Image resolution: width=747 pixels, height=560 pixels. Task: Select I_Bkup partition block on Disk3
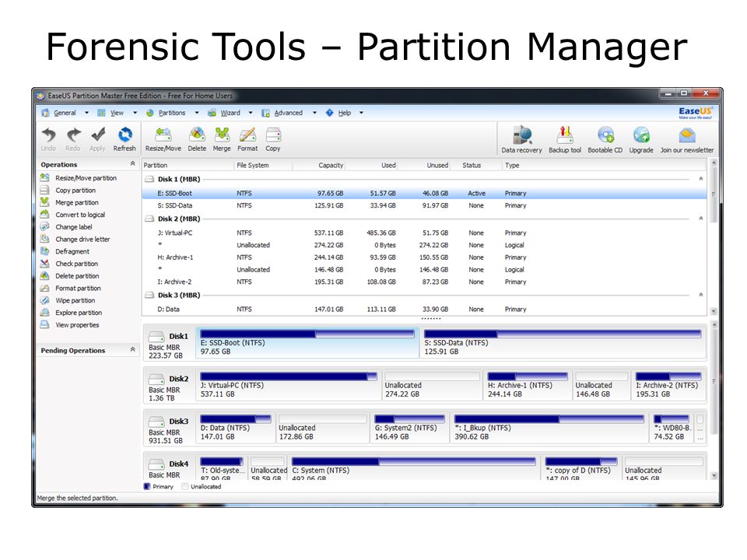tap(549, 428)
